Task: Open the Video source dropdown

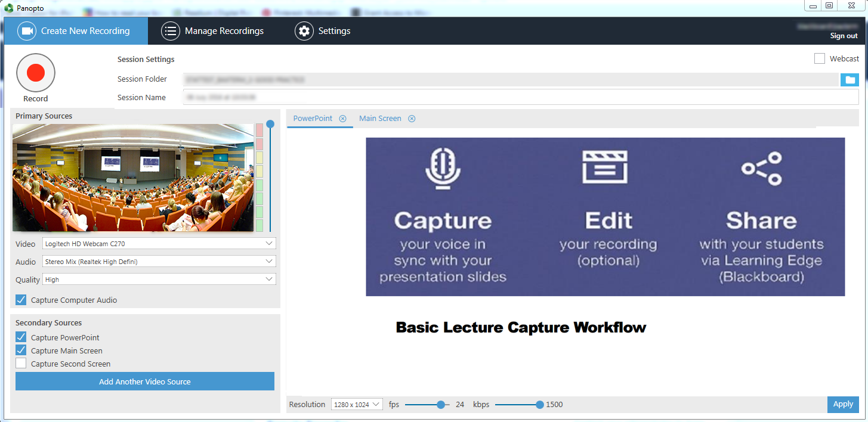Action: (159, 243)
